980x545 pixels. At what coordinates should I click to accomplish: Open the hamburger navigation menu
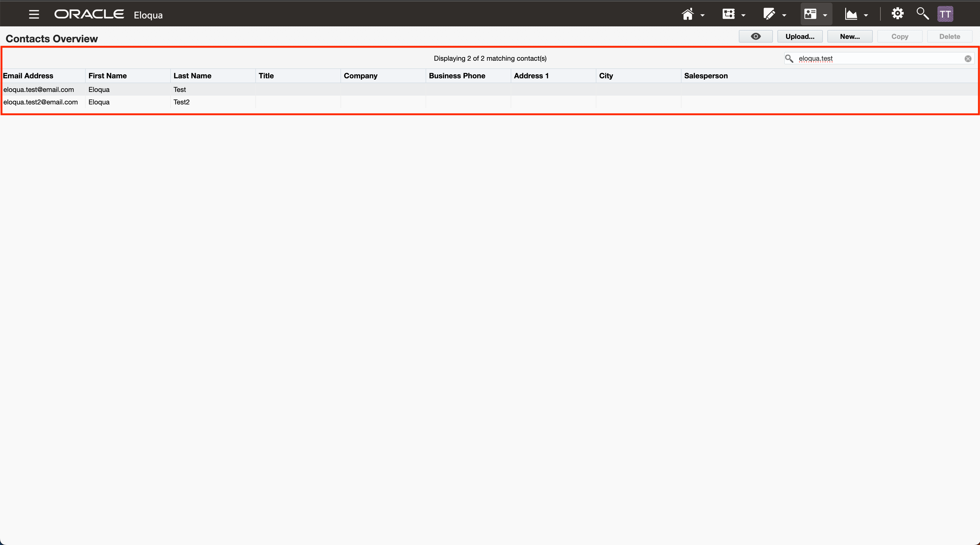pos(34,14)
